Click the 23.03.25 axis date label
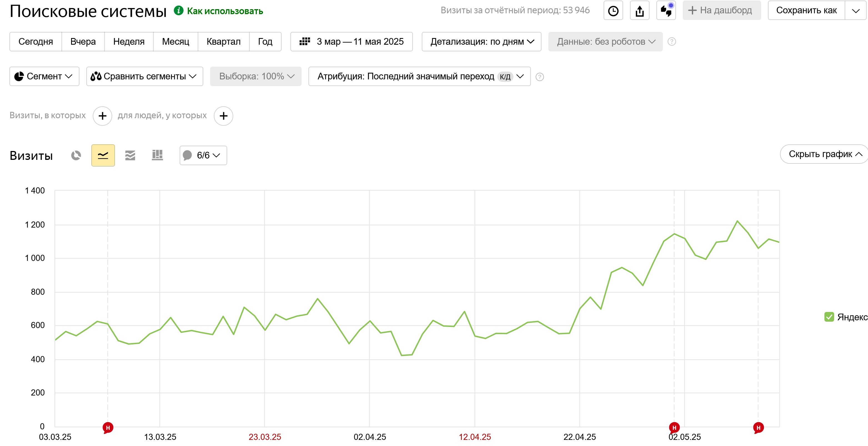 tap(265, 437)
